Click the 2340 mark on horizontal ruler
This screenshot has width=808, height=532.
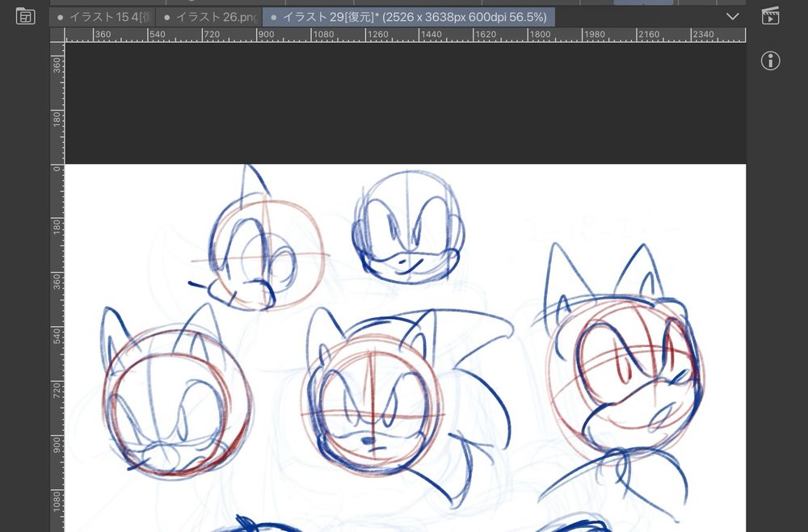coord(703,35)
